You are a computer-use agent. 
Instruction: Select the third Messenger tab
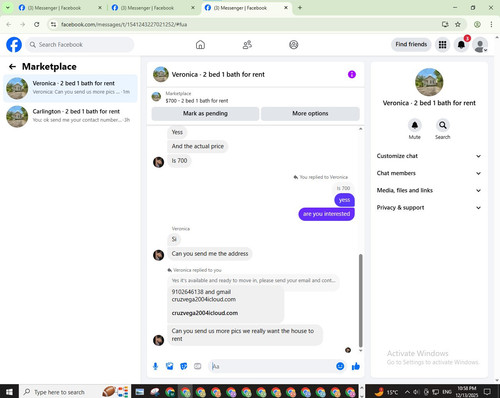click(x=246, y=8)
